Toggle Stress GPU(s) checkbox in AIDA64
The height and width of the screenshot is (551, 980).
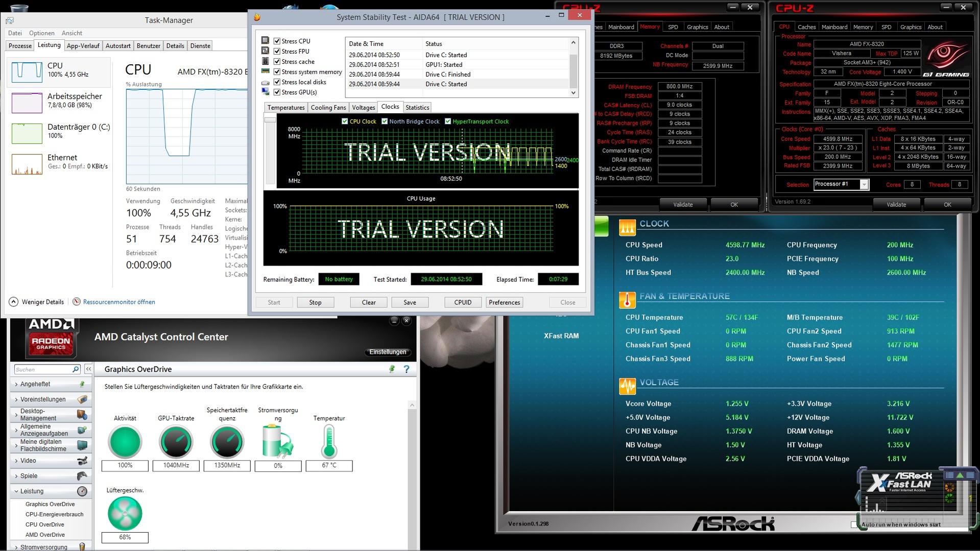[277, 92]
